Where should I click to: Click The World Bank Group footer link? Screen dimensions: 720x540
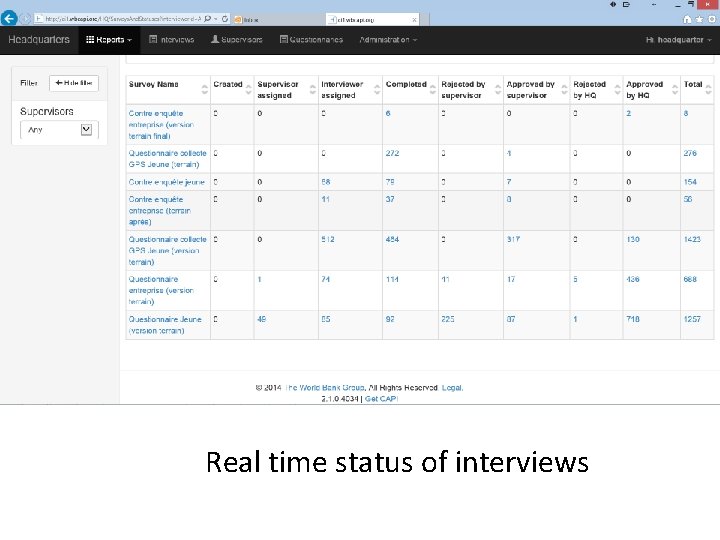click(x=325, y=388)
